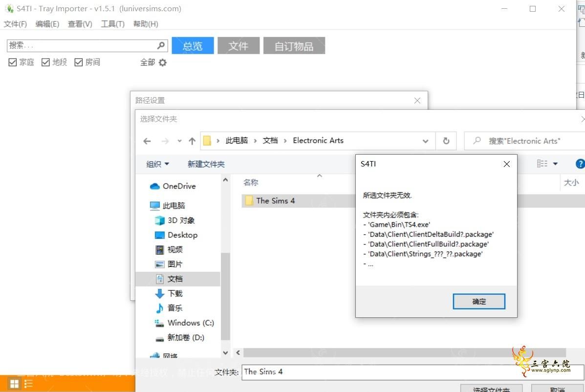585x392 pixels.
Task: Expand the address bar history dropdown
Action: click(x=425, y=141)
